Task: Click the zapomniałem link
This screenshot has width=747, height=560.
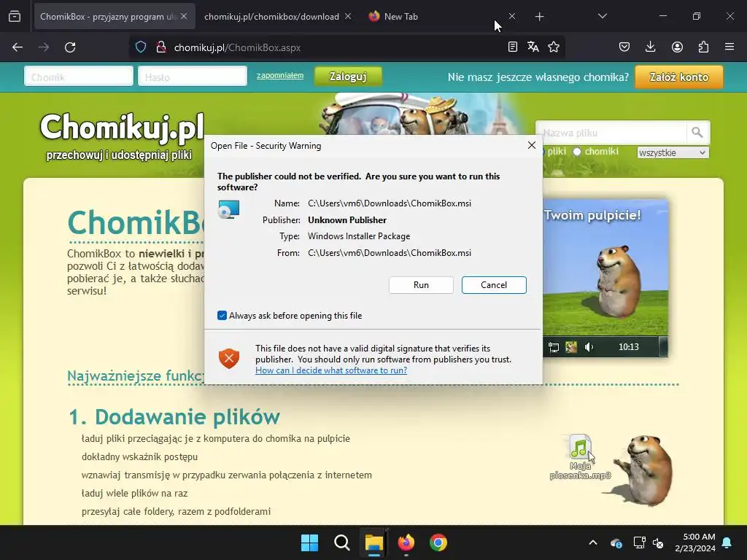Action: [280, 75]
